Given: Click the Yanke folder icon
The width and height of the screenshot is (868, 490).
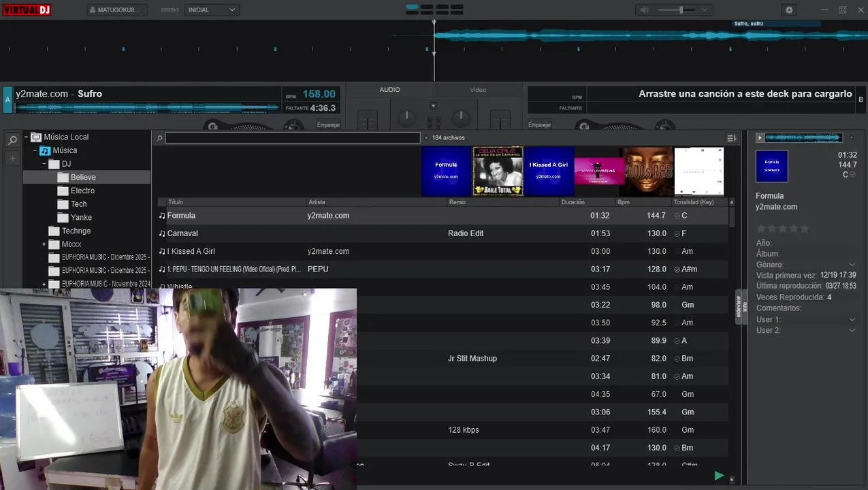Looking at the screenshot, I should tap(63, 217).
